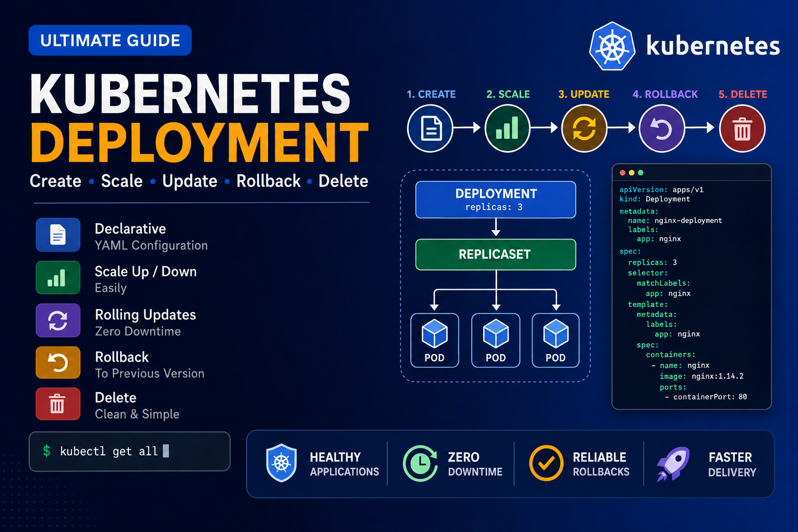
Task: Click the terminal dollar prompt symbol
Action: click(47, 451)
